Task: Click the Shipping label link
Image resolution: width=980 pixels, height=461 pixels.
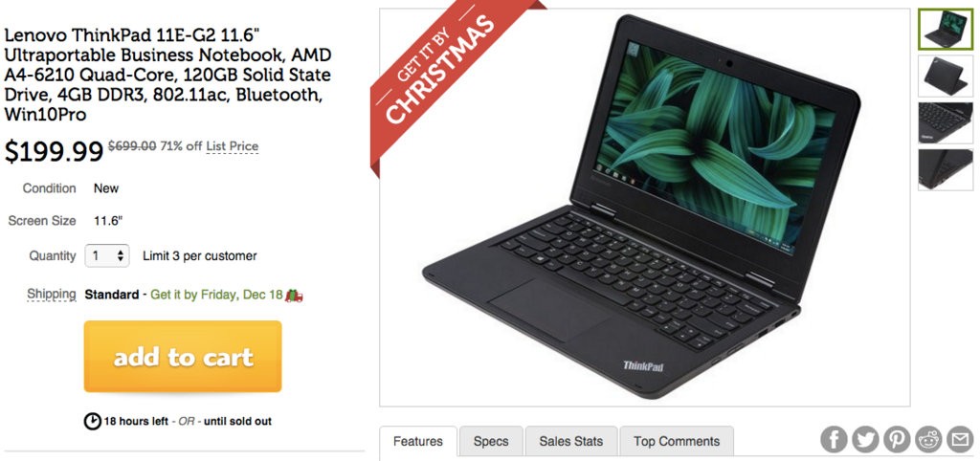Action: click(x=52, y=295)
